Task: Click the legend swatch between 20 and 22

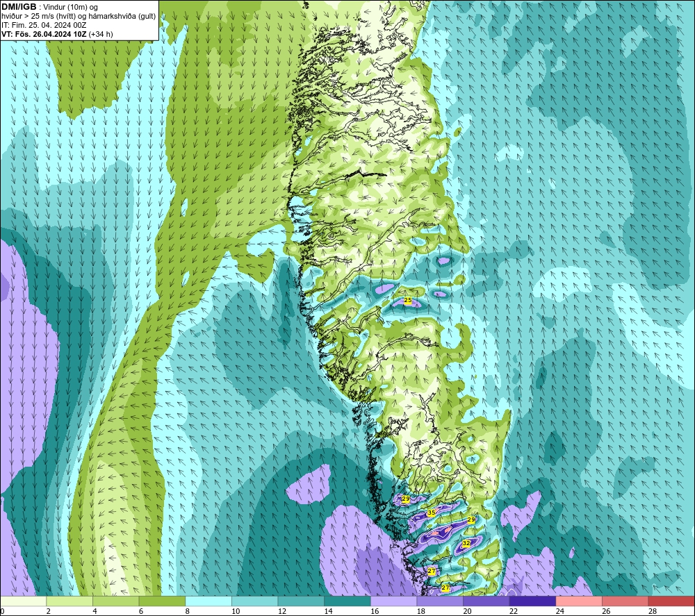Action: [x=486, y=601]
